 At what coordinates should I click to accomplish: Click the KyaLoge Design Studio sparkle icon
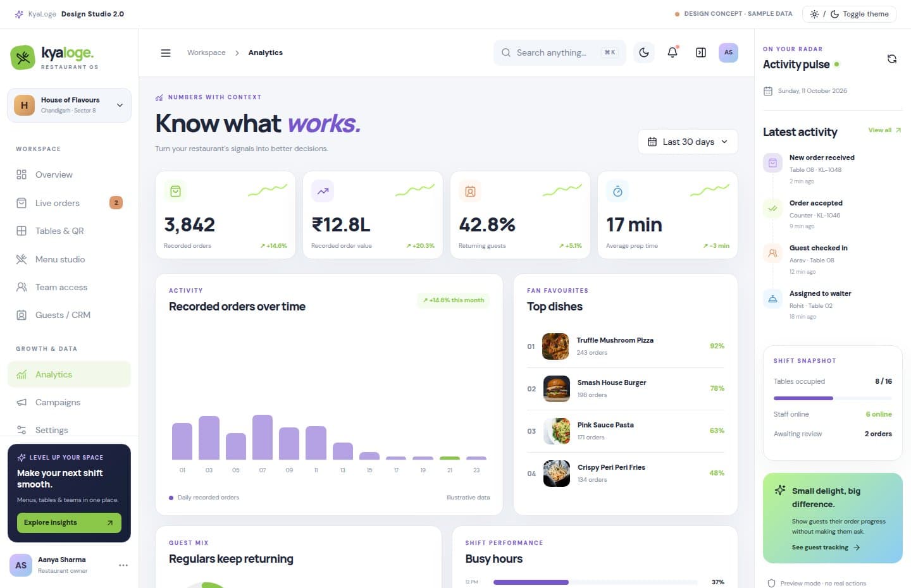click(19, 14)
